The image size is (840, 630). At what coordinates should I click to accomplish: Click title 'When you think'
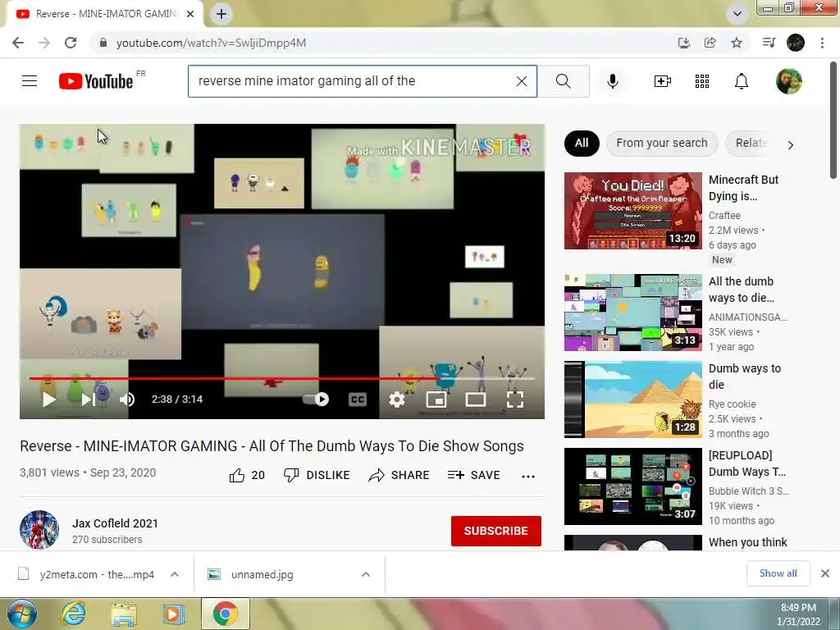(x=748, y=542)
